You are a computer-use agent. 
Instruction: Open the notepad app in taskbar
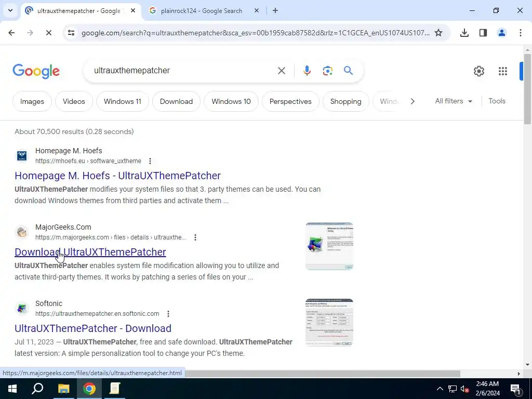tap(115, 389)
